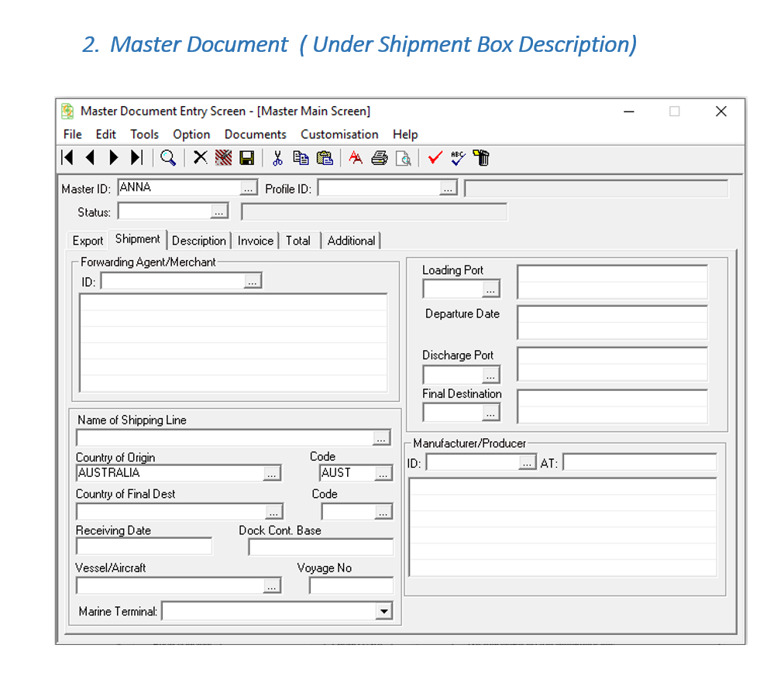Expand the Marine Terminal dropdown
Image resolution: width=784 pixels, height=693 pixels.
383,612
